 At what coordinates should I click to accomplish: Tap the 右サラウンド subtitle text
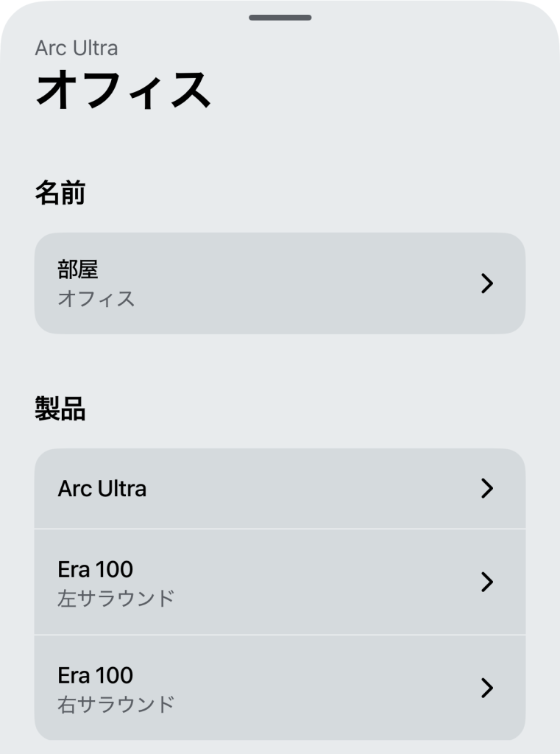coord(116,704)
